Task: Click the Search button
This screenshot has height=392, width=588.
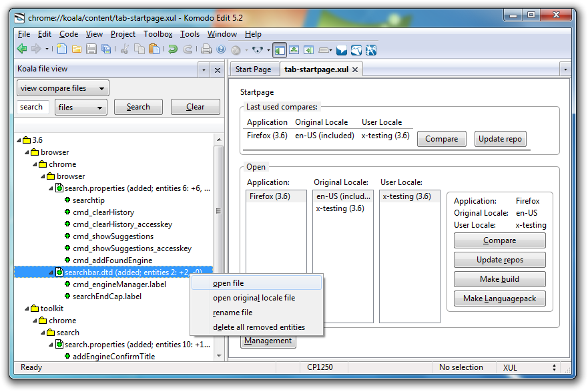Action: point(138,107)
